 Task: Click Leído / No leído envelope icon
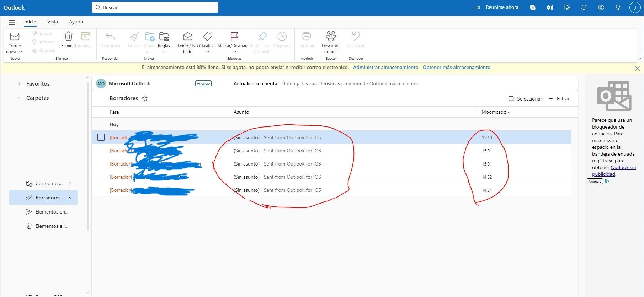188,36
